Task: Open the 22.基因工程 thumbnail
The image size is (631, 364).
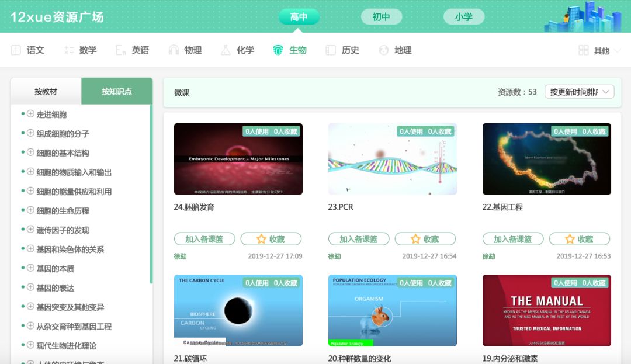Action: pos(546,159)
